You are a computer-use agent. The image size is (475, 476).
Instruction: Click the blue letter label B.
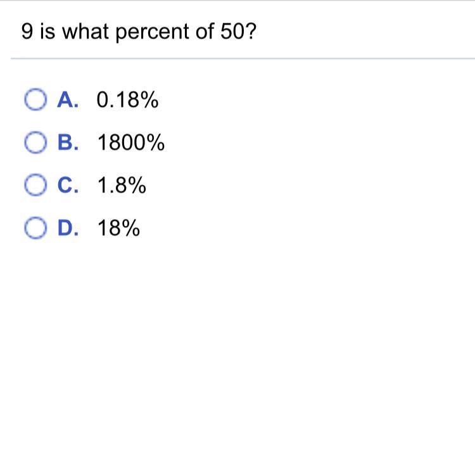tap(67, 144)
